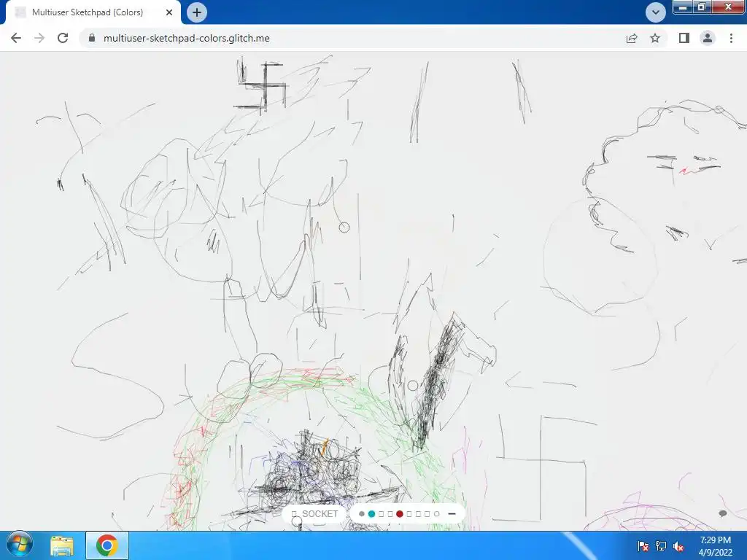
Task: Open the Windows Start menu
Action: coord(19,545)
